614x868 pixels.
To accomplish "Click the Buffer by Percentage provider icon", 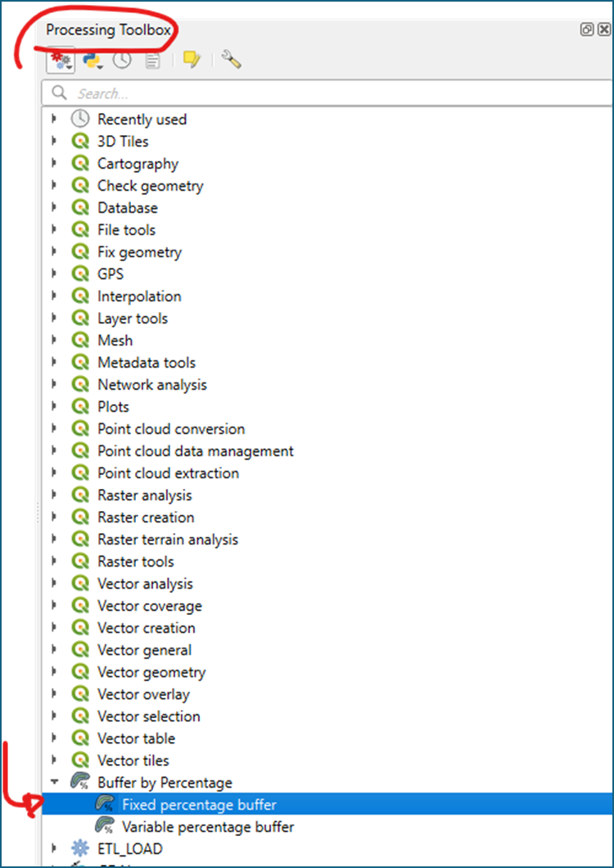I will [x=80, y=782].
